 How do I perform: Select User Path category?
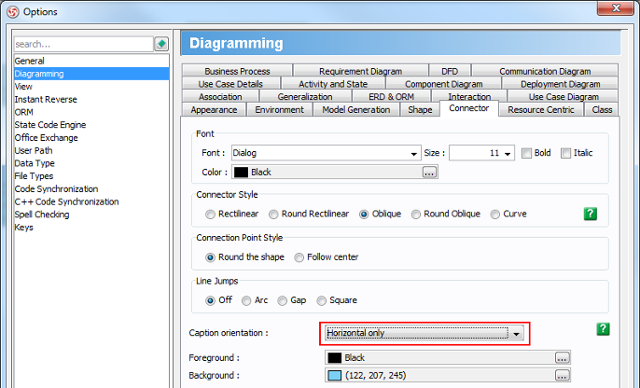91,150
